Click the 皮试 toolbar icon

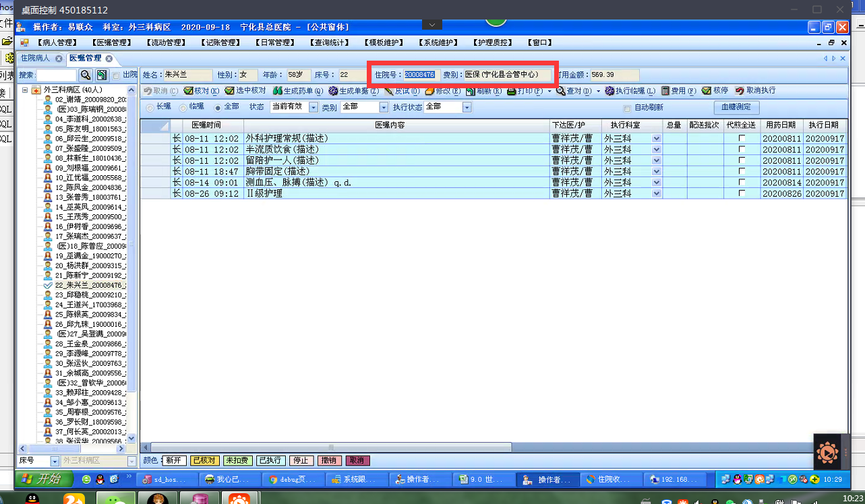pos(389,91)
